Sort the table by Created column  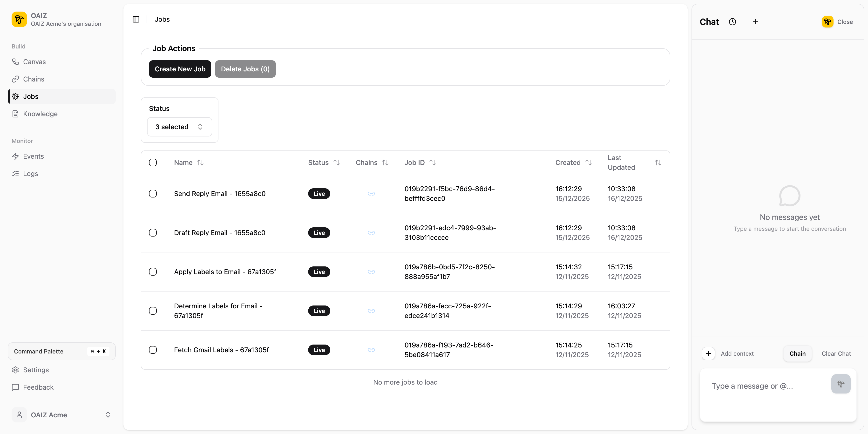(x=589, y=163)
